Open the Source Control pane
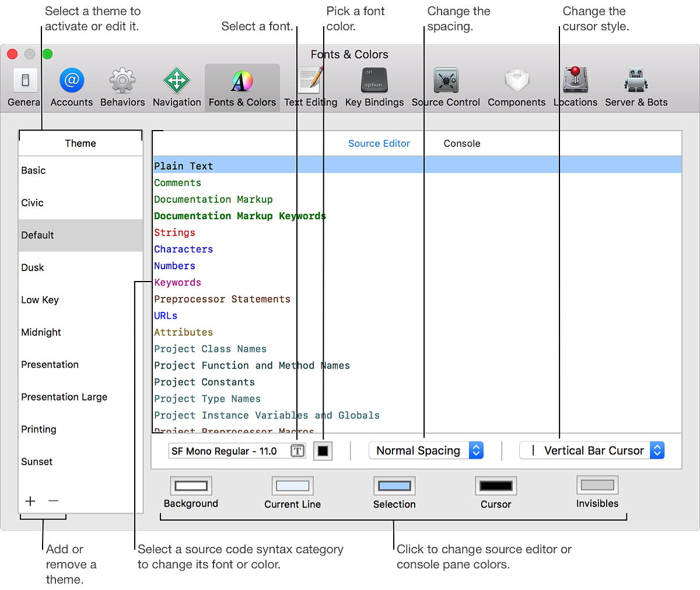 [446, 87]
